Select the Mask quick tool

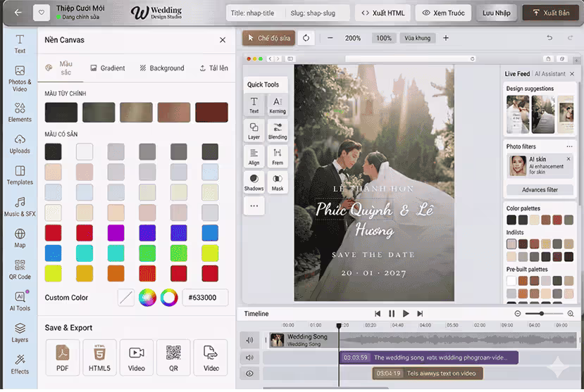(x=278, y=182)
